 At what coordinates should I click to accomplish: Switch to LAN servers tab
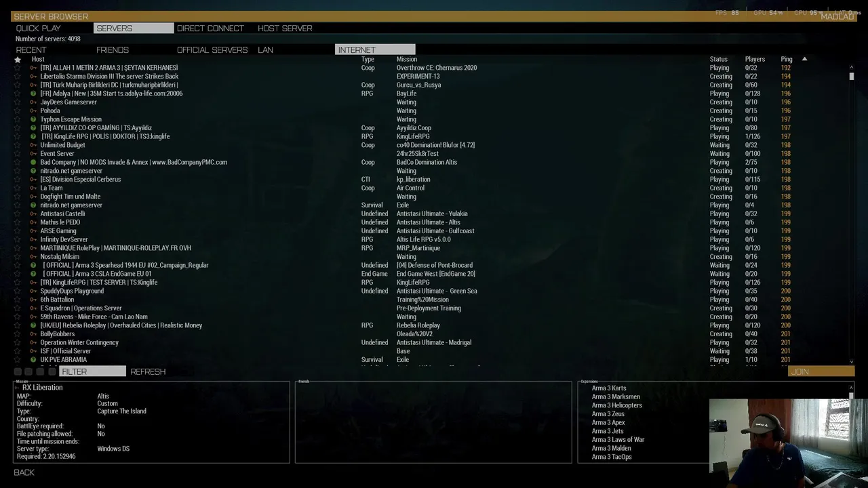[265, 50]
